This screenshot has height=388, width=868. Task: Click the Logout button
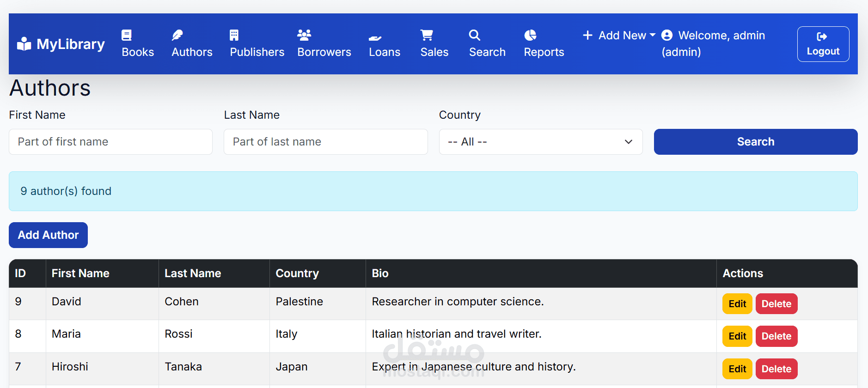(823, 44)
